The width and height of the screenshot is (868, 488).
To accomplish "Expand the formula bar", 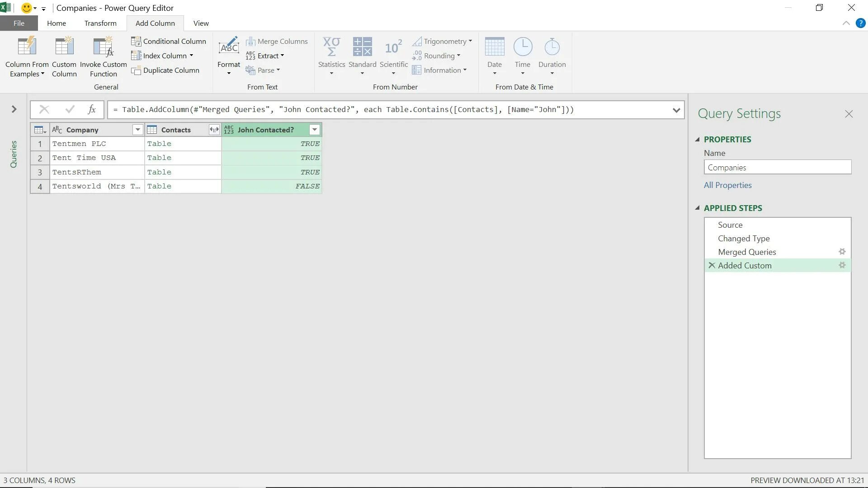I will point(676,110).
